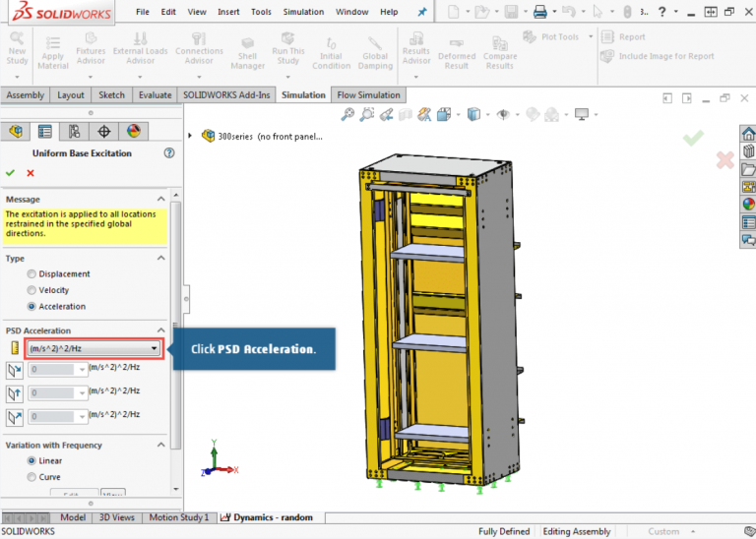This screenshot has width=756, height=539.
Task: Expand the 300series assembly tree node
Action: tap(192, 136)
